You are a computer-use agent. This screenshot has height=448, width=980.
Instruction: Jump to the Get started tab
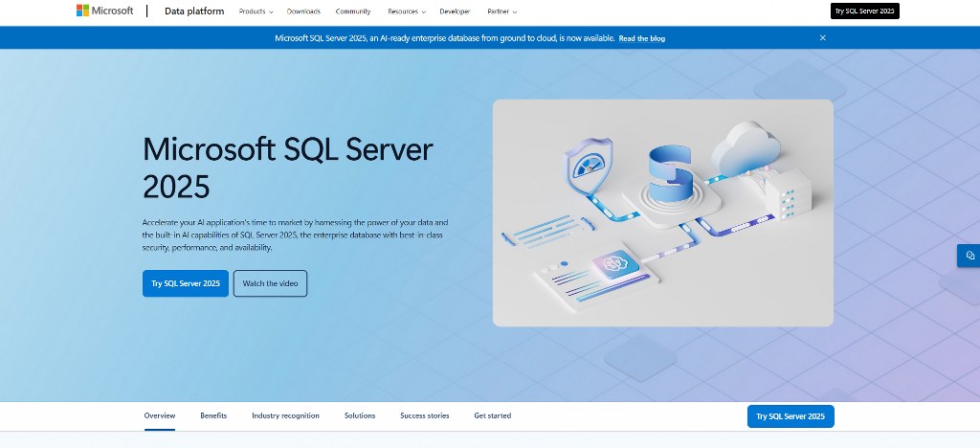pyautogui.click(x=493, y=415)
